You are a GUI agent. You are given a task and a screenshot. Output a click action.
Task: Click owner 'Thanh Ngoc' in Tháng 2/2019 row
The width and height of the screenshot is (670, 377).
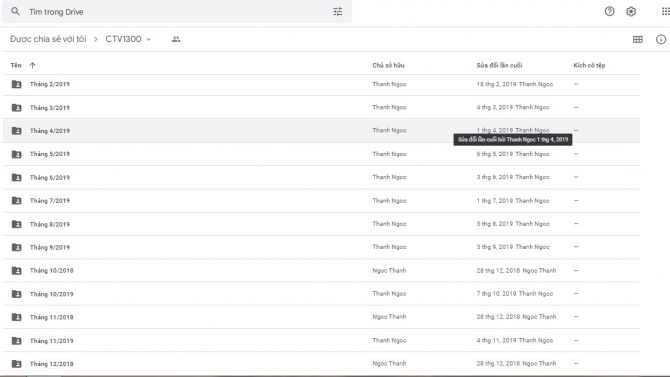click(389, 84)
